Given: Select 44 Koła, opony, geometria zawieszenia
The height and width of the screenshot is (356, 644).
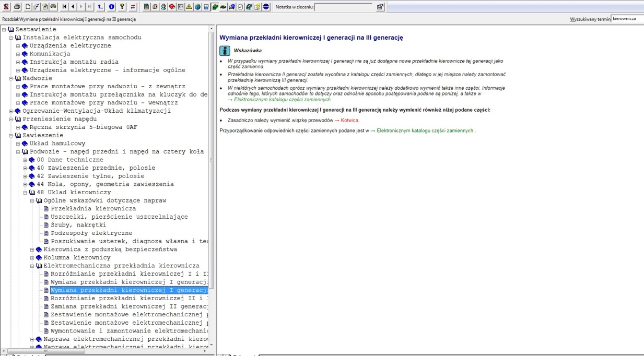Looking at the screenshot, I should pyautogui.click(x=105, y=184).
